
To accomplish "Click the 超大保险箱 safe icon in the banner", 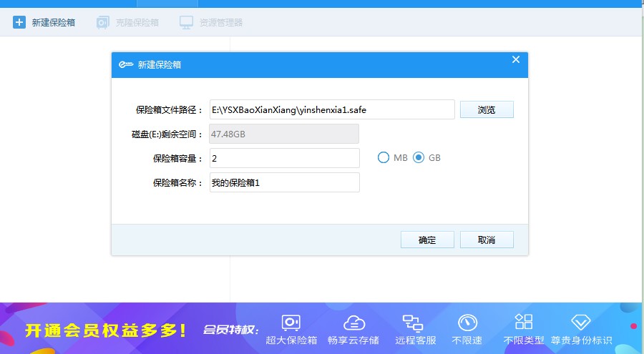I will [291, 323].
